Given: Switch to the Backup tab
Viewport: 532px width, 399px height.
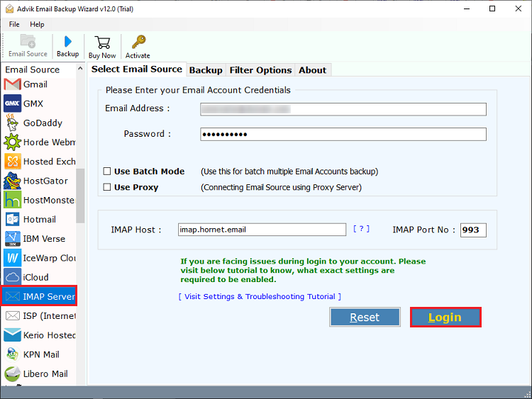Looking at the screenshot, I should coord(206,70).
